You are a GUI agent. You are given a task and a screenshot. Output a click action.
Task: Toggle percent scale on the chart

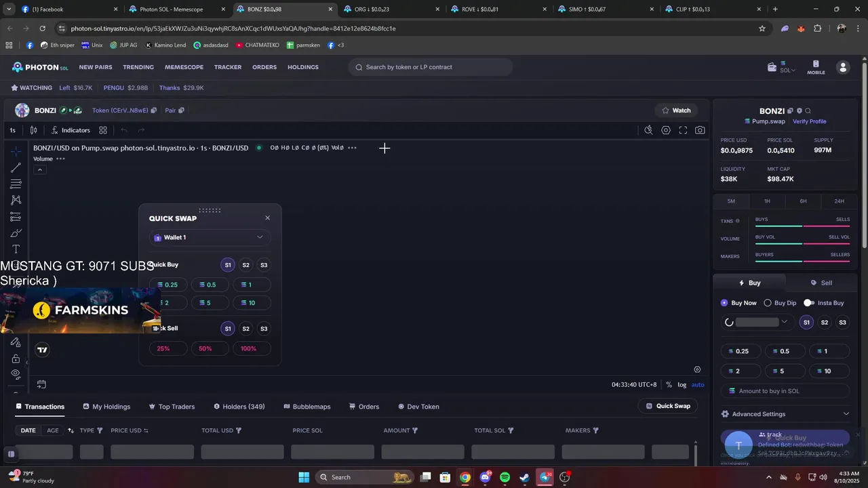pos(669,385)
